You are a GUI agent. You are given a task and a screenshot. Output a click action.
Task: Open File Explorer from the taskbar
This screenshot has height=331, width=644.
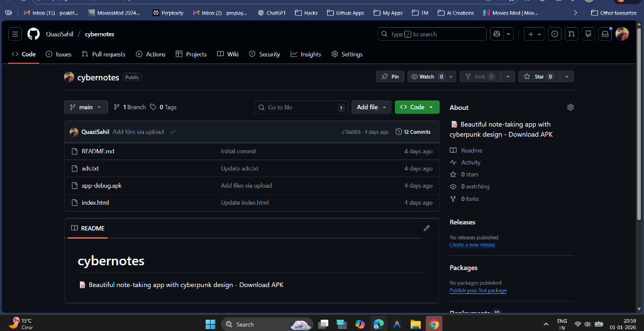pyautogui.click(x=415, y=324)
